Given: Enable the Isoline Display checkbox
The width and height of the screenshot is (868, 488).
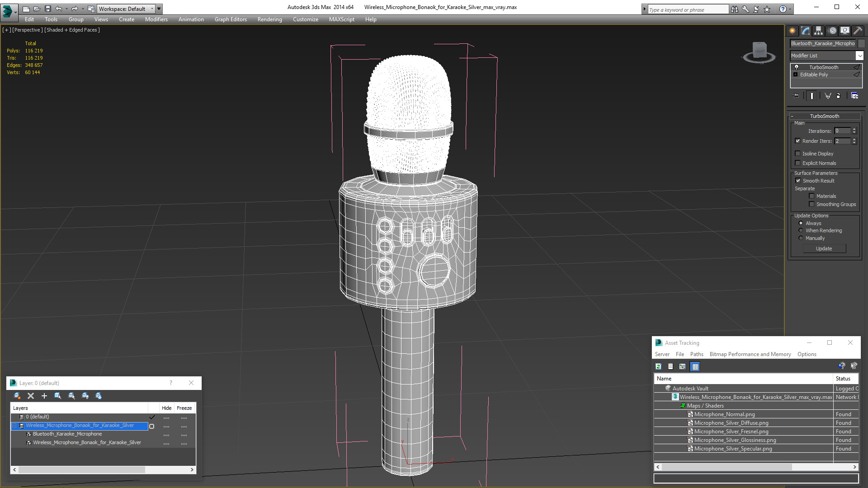Looking at the screenshot, I should pos(798,154).
